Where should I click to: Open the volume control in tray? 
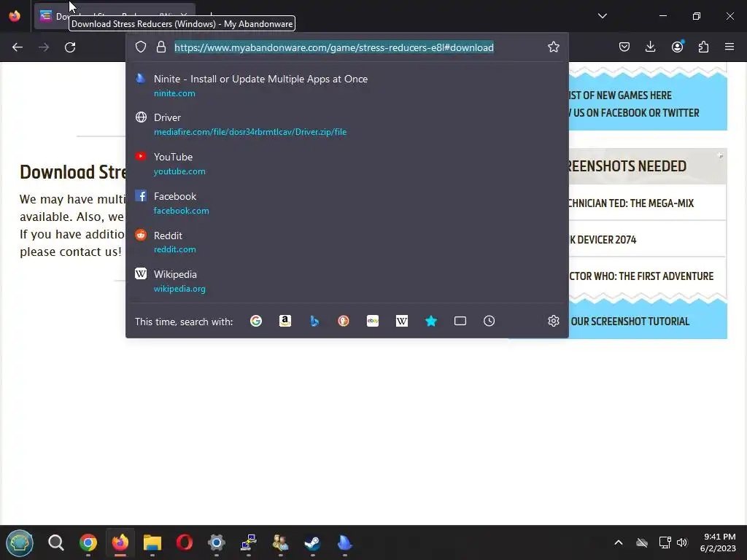[682, 542]
